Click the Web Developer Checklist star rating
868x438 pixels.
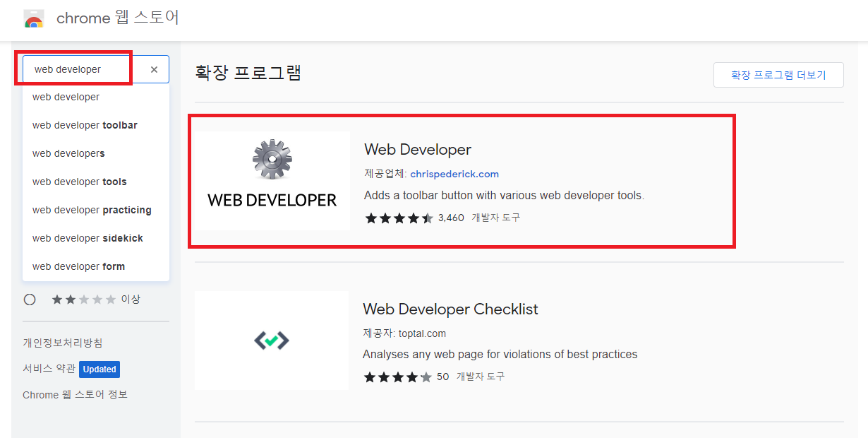point(397,377)
